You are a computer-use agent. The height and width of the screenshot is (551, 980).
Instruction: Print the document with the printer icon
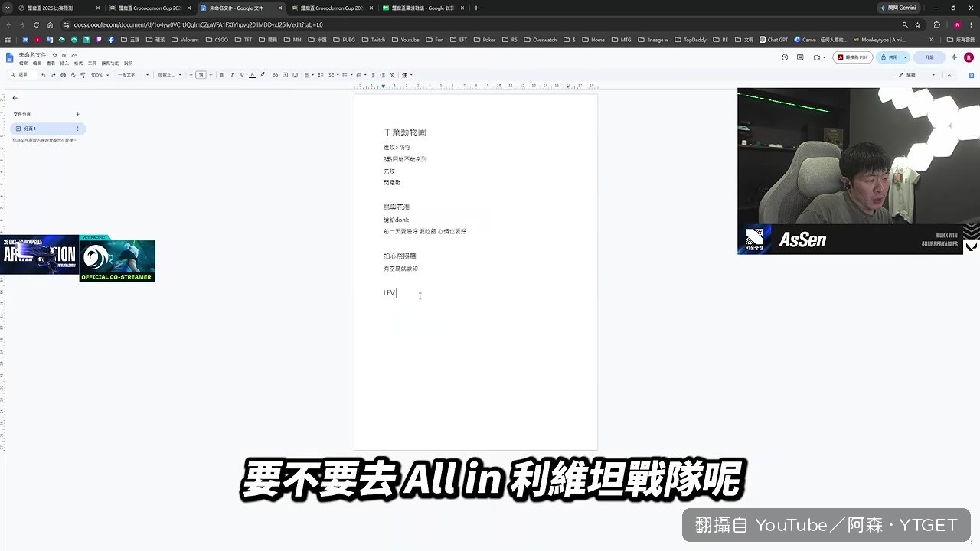click(63, 75)
